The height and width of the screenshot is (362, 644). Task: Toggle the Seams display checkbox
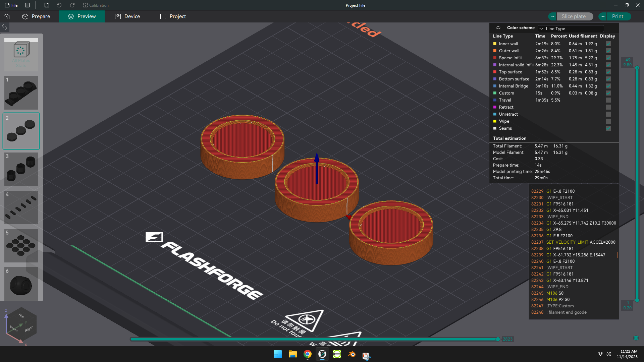(x=608, y=128)
